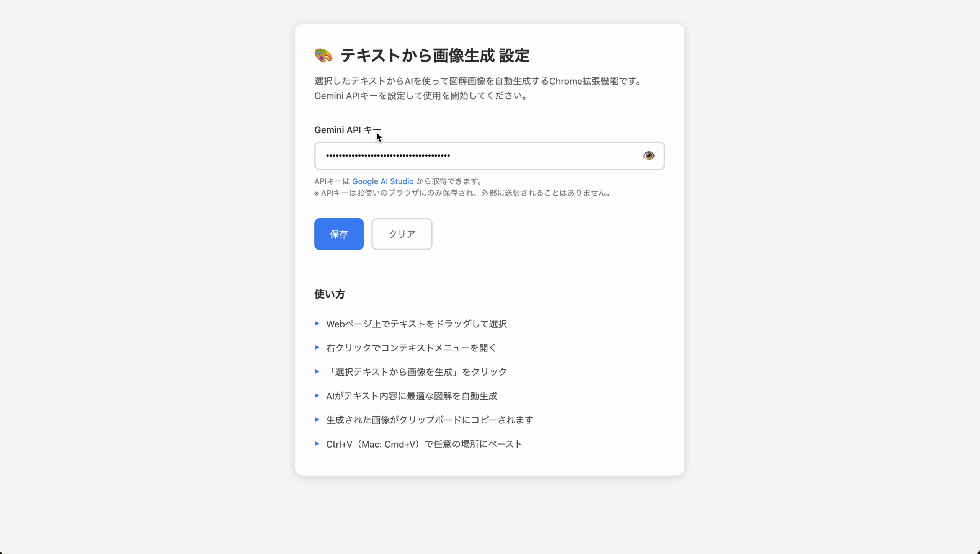Click the triangle bullet before AIがテキスト内容 step

pyautogui.click(x=317, y=395)
